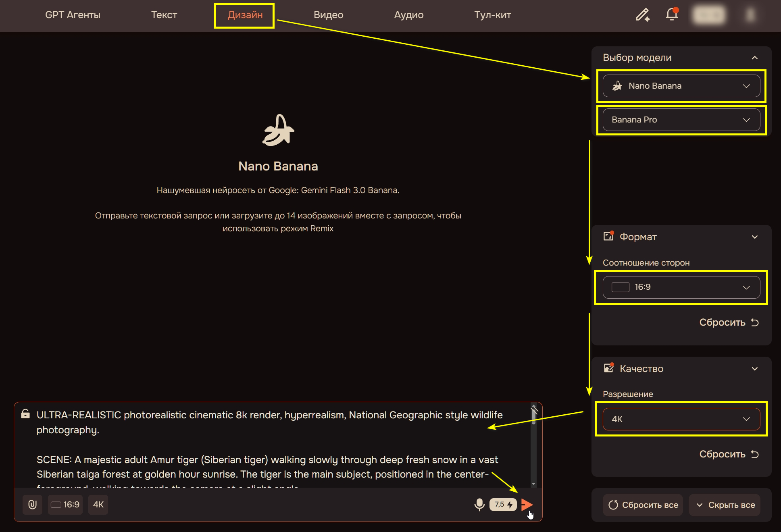The width and height of the screenshot is (781, 532).
Task: Open the 16:9 aspect ratio dropdown
Action: click(681, 287)
